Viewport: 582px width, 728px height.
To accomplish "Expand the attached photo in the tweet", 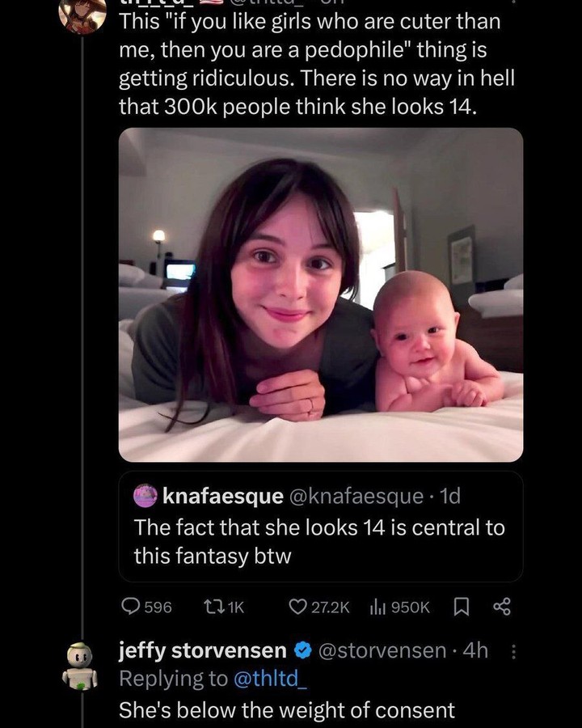I will pos(320,294).
